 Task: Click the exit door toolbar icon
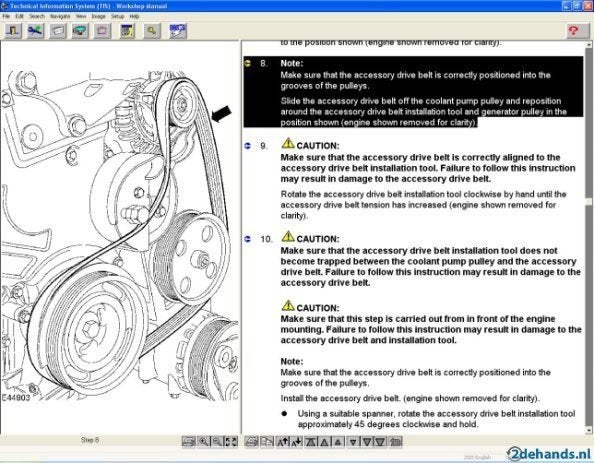pyautogui.click(x=13, y=31)
